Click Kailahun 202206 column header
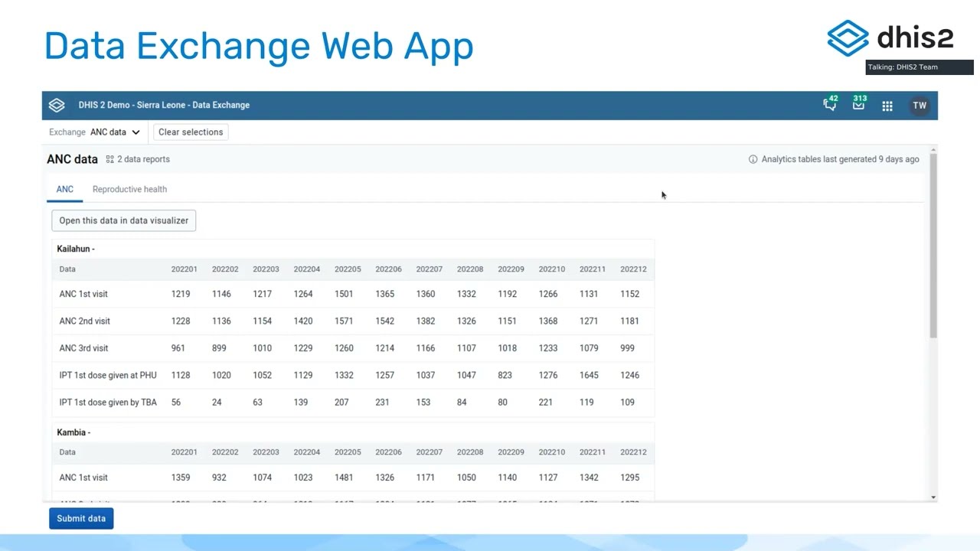This screenshot has width=980, height=551. 388,269
